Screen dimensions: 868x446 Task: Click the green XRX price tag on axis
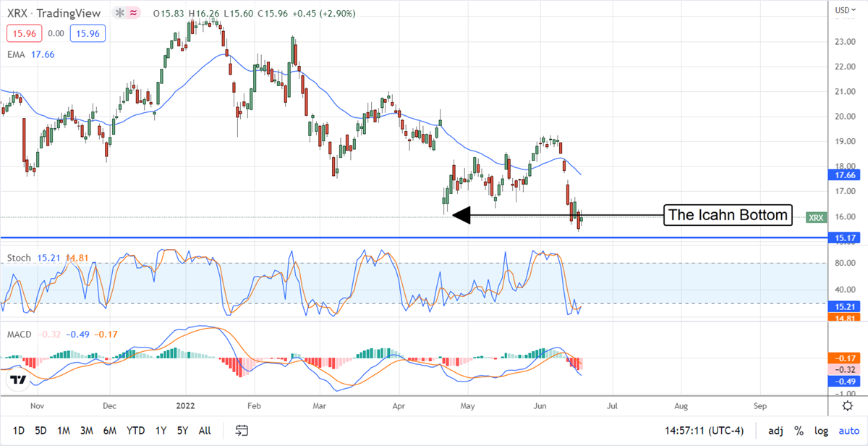click(x=817, y=217)
